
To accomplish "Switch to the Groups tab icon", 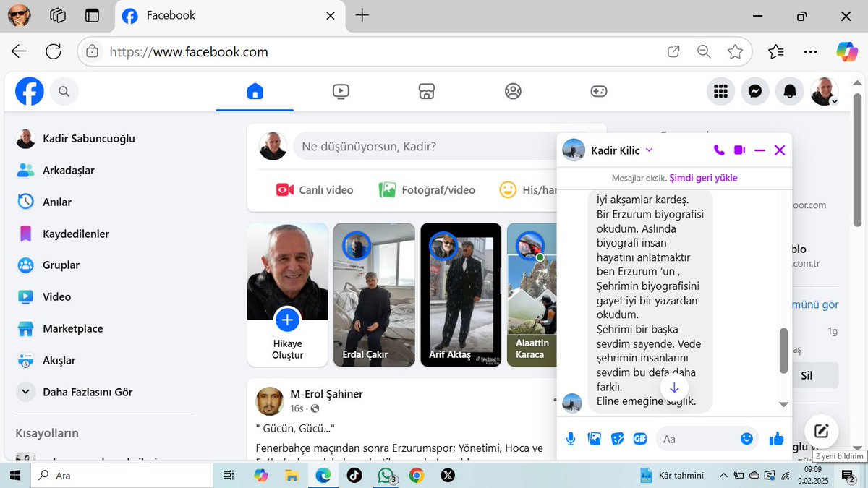I will pos(513,91).
